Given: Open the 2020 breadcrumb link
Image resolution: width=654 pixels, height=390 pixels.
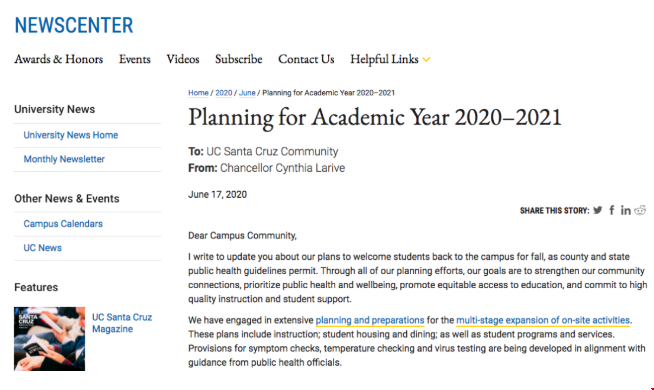Looking at the screenshot, I should (224, 93).
